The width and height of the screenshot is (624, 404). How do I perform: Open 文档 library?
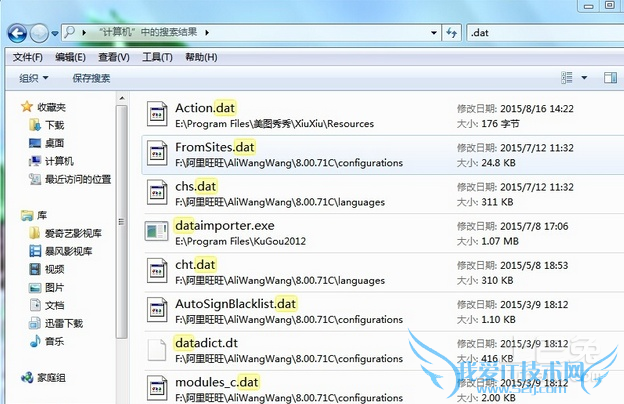(55, 305)
